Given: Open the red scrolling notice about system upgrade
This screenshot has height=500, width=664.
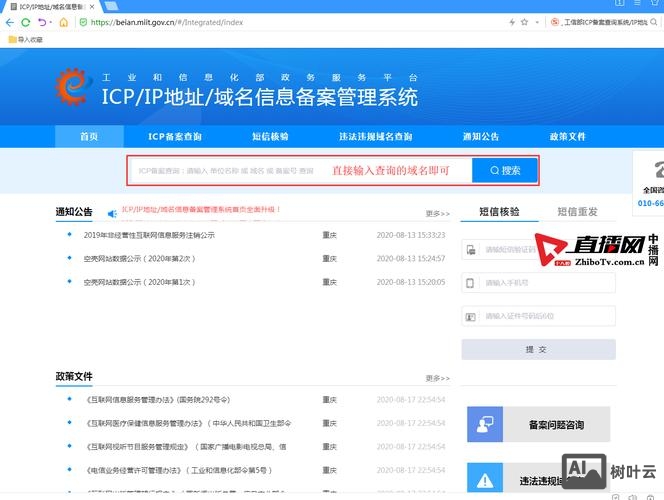Looking at the screenshot, I should pos(201,209).
